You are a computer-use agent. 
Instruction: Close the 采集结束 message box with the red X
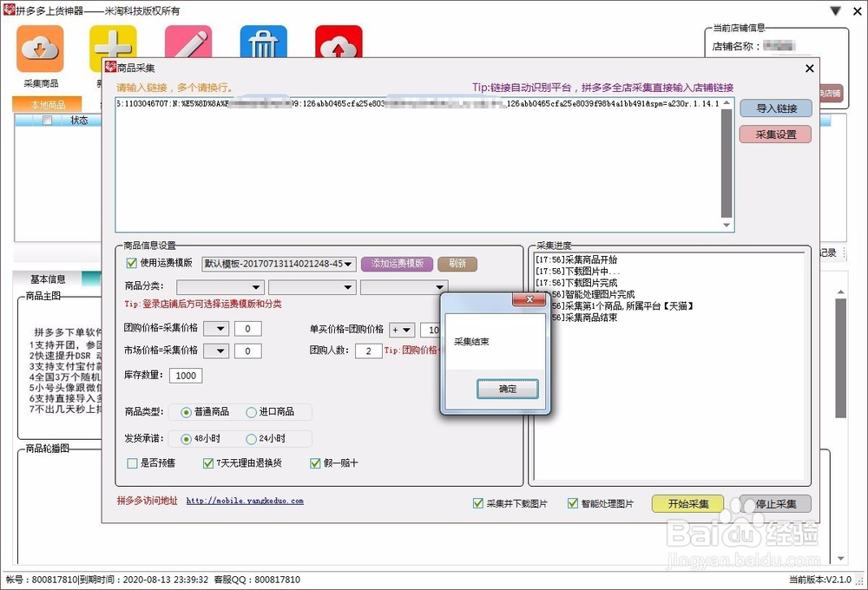pyautogui.click(x=529, y=299)
